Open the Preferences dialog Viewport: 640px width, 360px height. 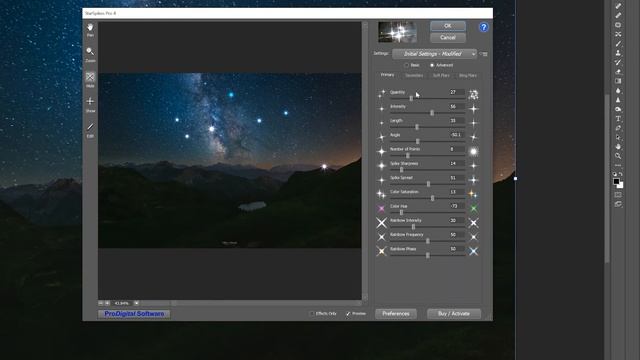tap(396, 313)
